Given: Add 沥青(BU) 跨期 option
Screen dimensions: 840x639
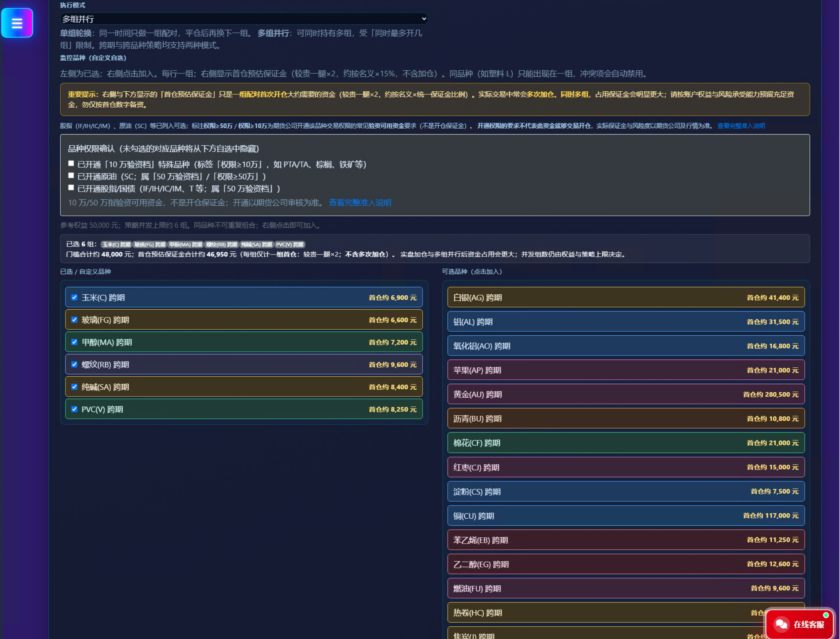Looking at the screenshot, I should click(x=626, y=419).
